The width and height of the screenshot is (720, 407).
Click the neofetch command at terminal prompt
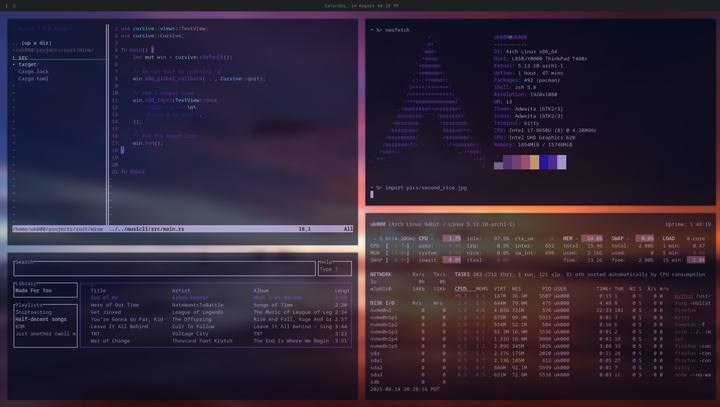coord(397,30)
